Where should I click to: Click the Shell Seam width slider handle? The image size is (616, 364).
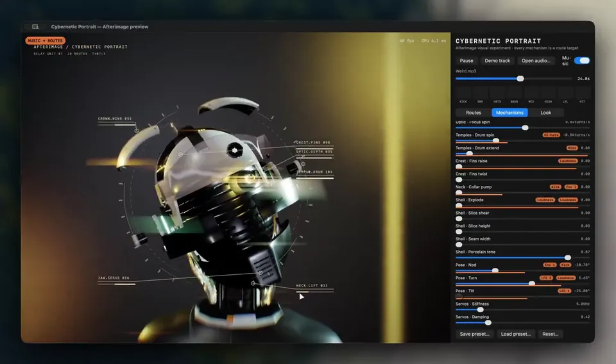click(459, 244)
